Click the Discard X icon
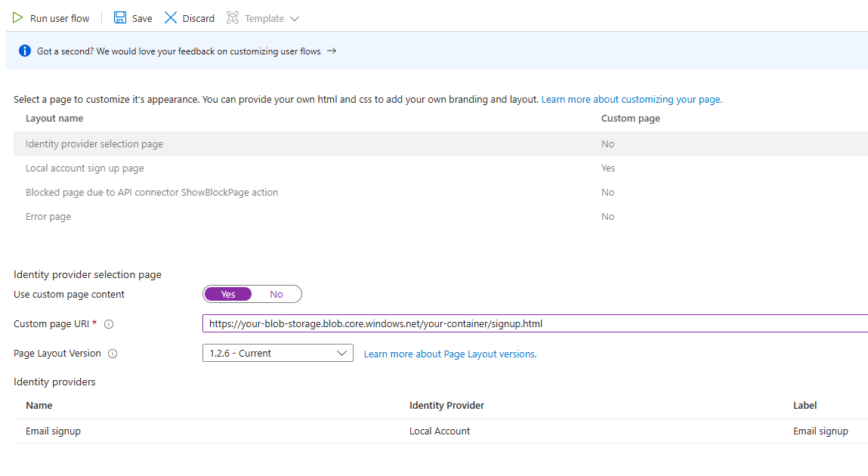This screenshot has height=476, width=868. tap(170, 17)
